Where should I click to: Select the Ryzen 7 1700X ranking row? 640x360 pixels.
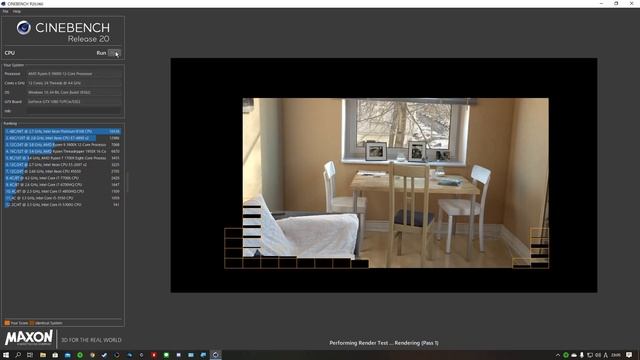63,158
